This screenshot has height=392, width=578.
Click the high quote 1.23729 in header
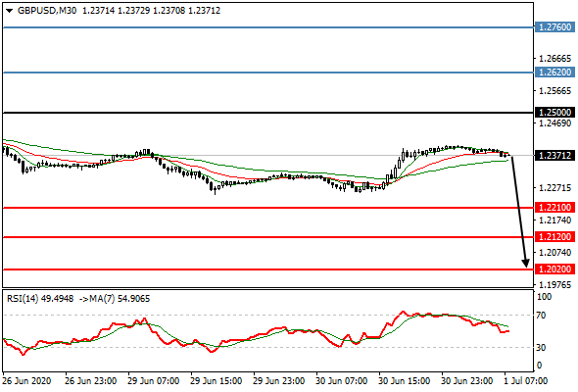[133, 11]
